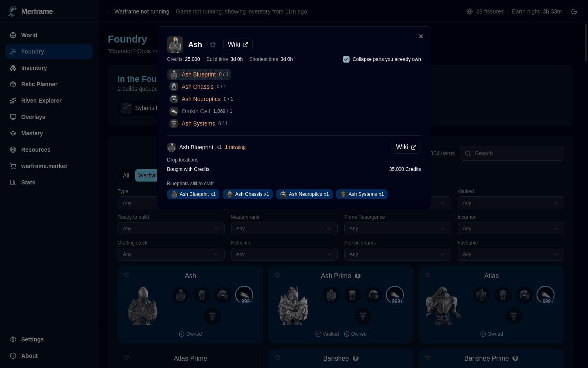Open the Vaulted filter dropdown
This screenshot has width=588, height=368.
coord(511,203)
